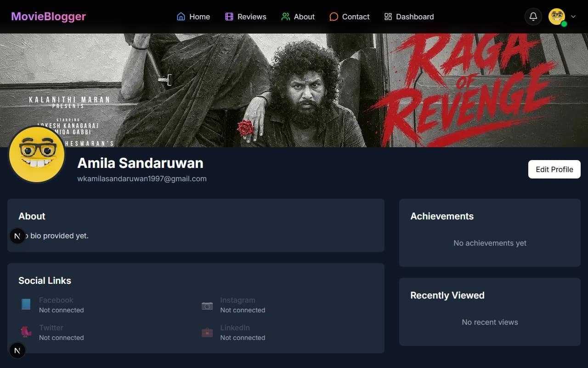
Task: Click the Instagram camera icon
Action: pyautogui.click(x=207, y=305)
